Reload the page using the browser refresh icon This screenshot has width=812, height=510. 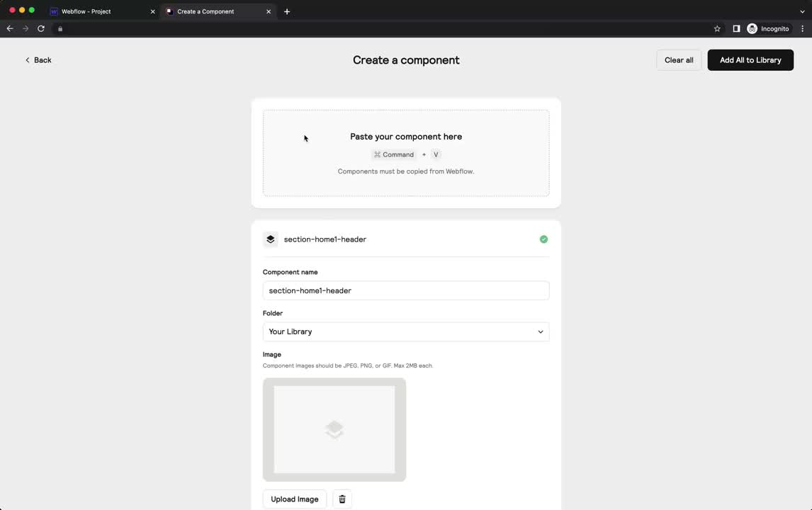coord(41,29)
